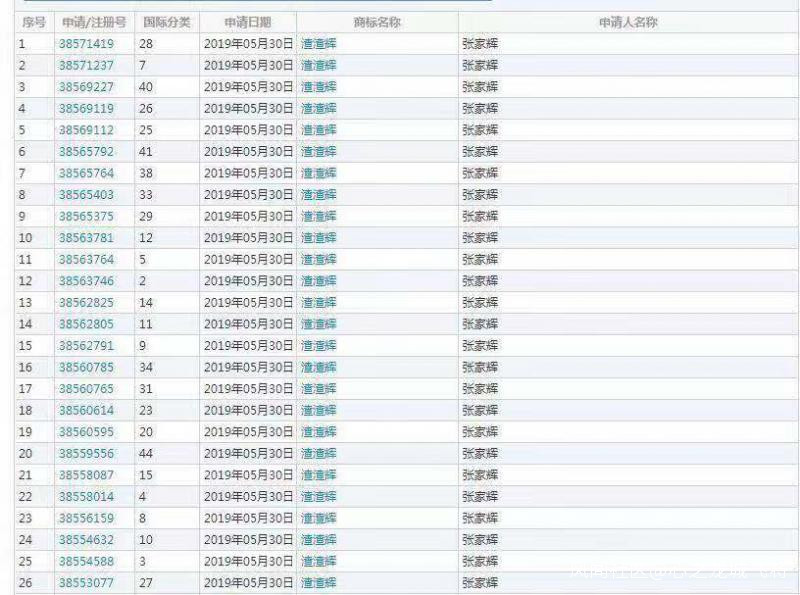Open registration number 38563764
800x595 pixels.
[86, 259]
